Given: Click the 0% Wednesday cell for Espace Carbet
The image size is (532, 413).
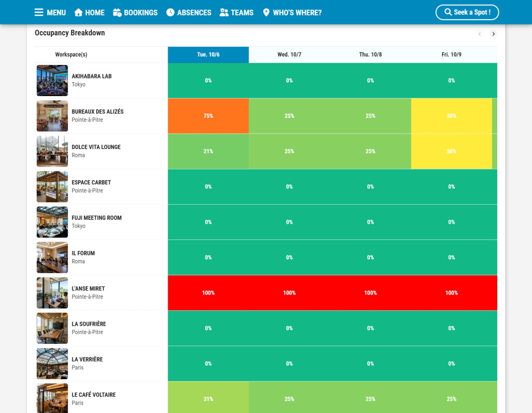Looking at the screenshot, I should (289, 186).
